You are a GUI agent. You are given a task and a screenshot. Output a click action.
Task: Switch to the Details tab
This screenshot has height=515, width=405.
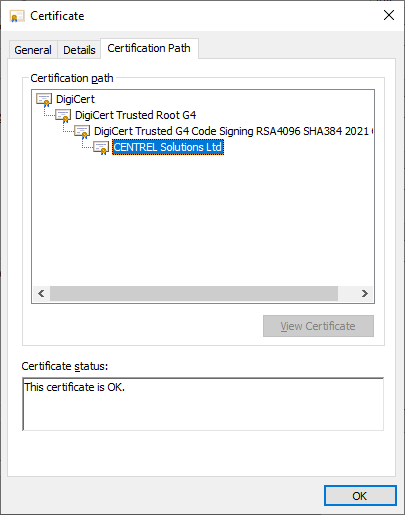pos(79,50)
